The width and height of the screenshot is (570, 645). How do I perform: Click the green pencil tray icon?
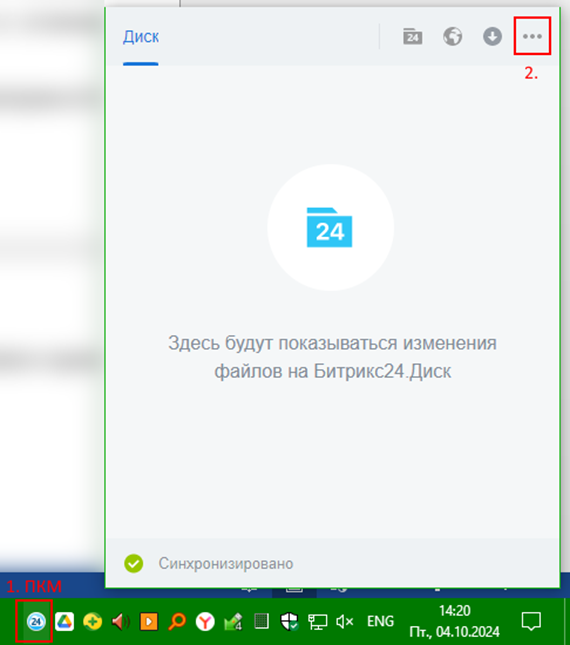[233, 621]
